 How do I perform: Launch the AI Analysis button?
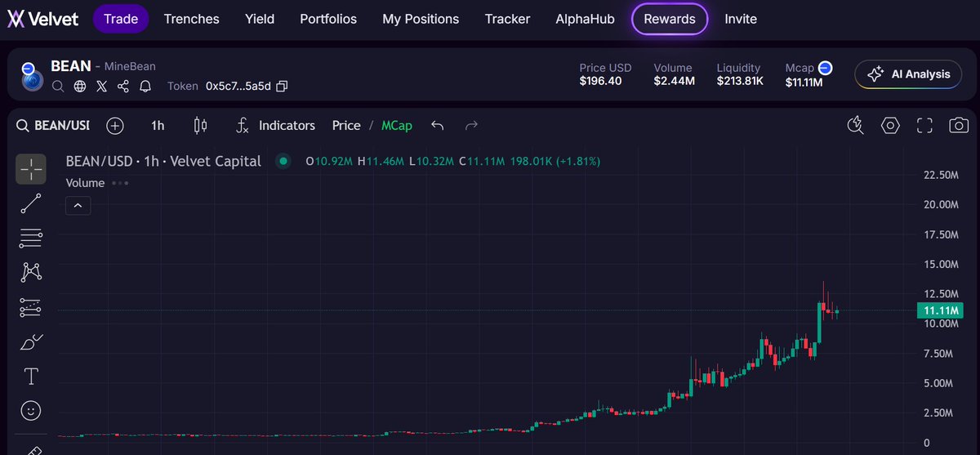click(x=909, y=74)
